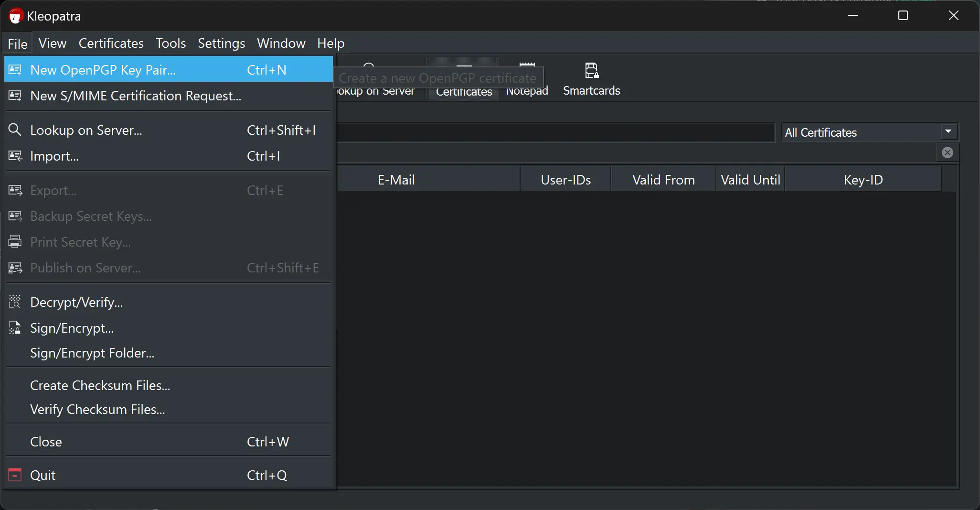The width and height of the screenshot is (980, 510).
Task: Click the New OpenPGP Key Pair icon
Action: tap(15, 70)
